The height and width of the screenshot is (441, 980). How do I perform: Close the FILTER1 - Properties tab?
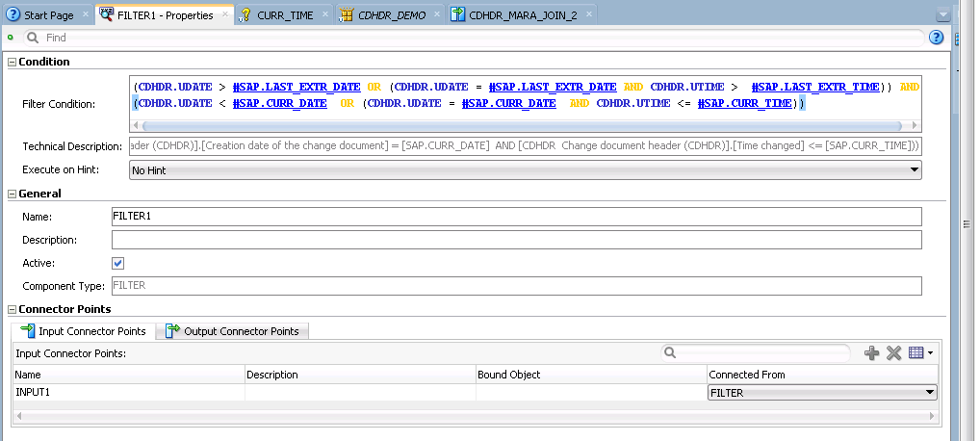(x=225, y=14)
